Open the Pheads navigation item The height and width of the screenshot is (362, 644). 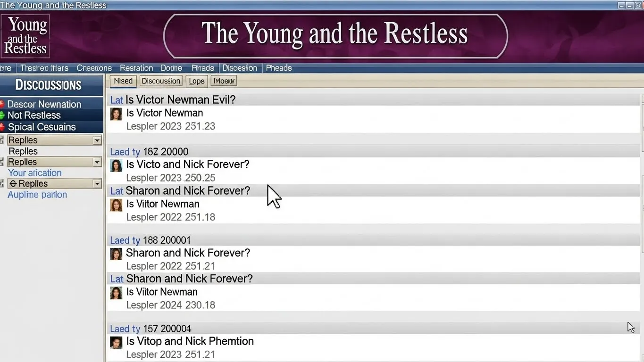pos(279,68)
